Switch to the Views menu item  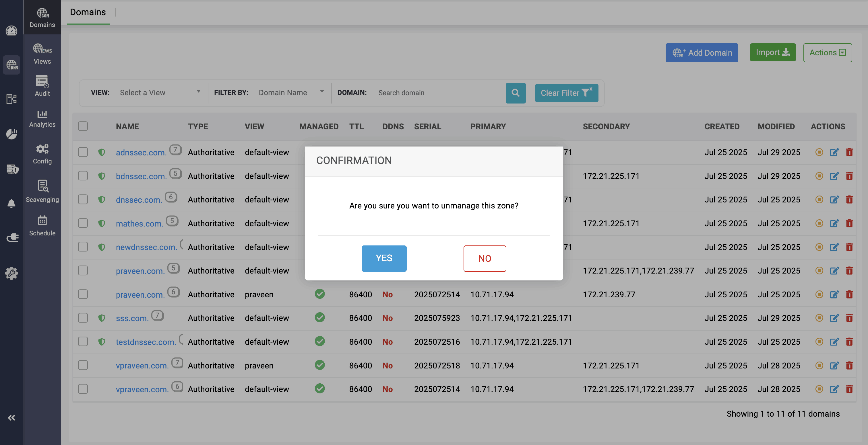point(42,54)
